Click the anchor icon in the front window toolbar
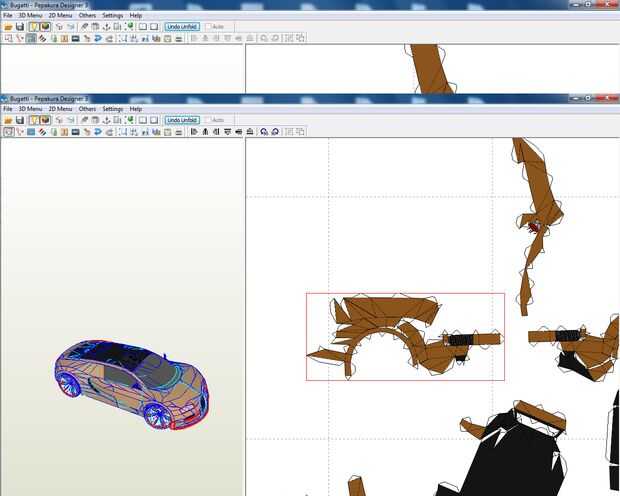This screenshot has height=496, width=620. [x=106, y=120]
